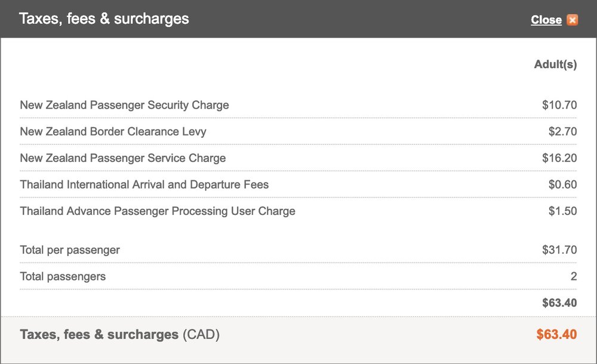Click the Taxes, fees & surcharges dialog title
The width and height of the screenshot is (597, 364).
click(x=104, y=18)
